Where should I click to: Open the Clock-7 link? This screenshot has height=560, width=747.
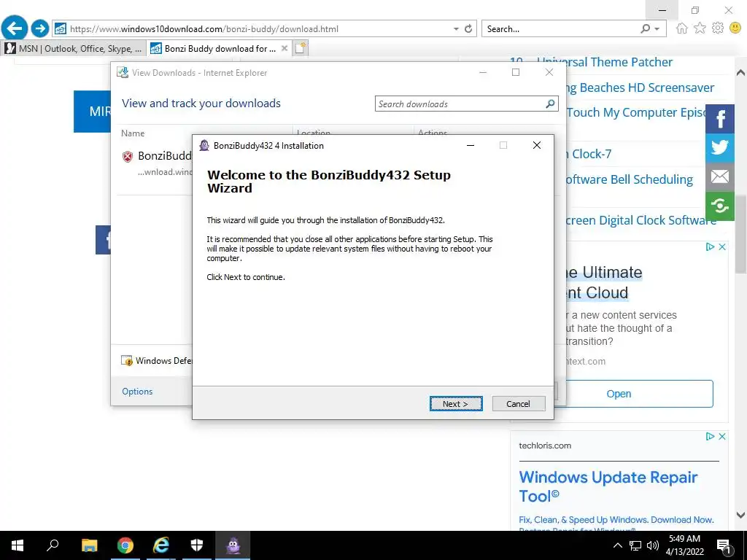588,154
